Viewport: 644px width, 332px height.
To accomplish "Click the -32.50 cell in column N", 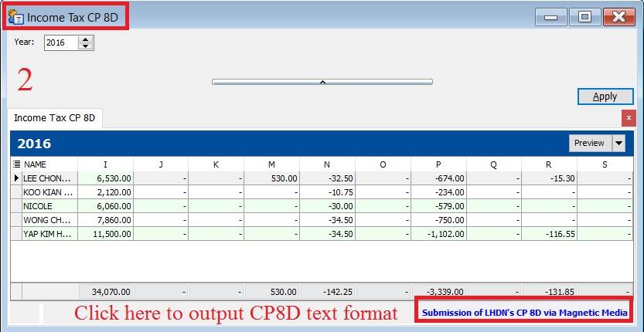I will 327,178.
